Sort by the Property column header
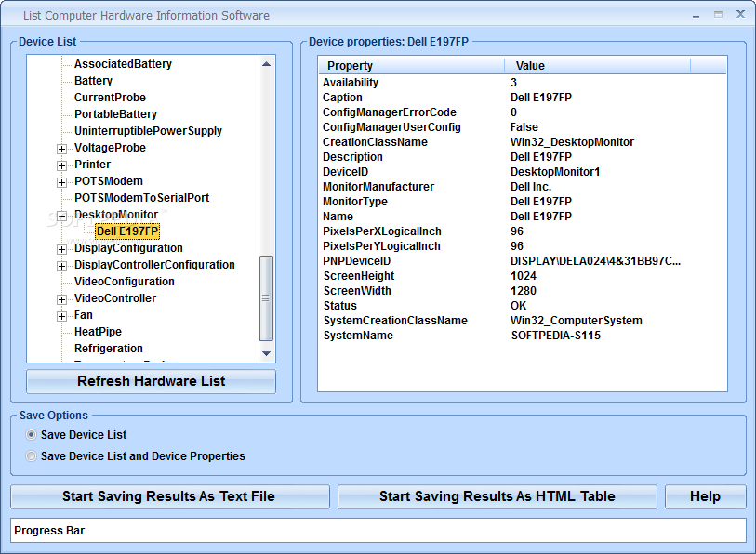 (411, 66)
